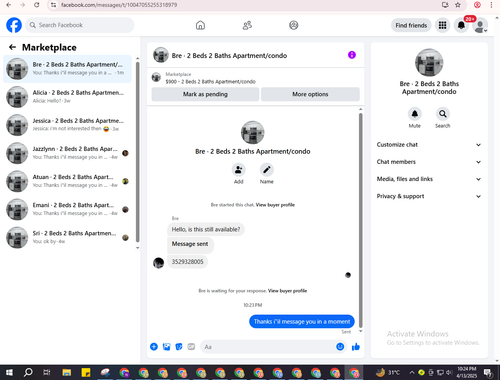Mute the conversation with the bell icon
This screenshot has height=380, width=500.
coord(415,114)
